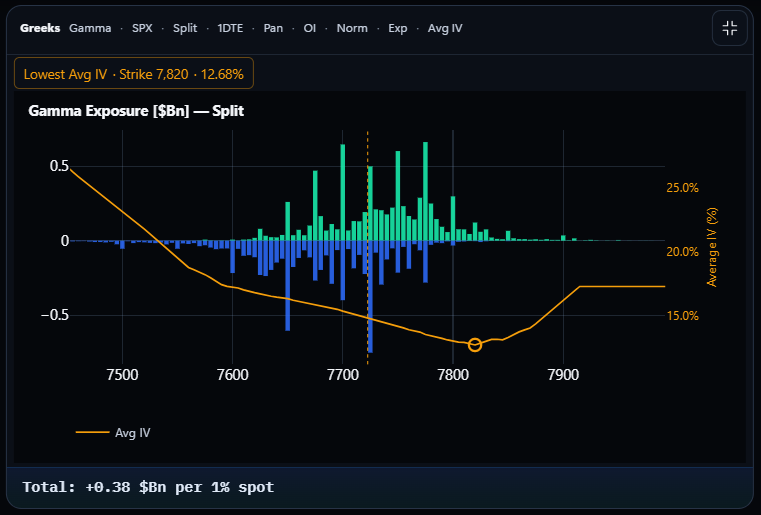Screen dimensions: 761x515
Task: Click the tallest blue bar at spot line
Action: tap(370, 296)
